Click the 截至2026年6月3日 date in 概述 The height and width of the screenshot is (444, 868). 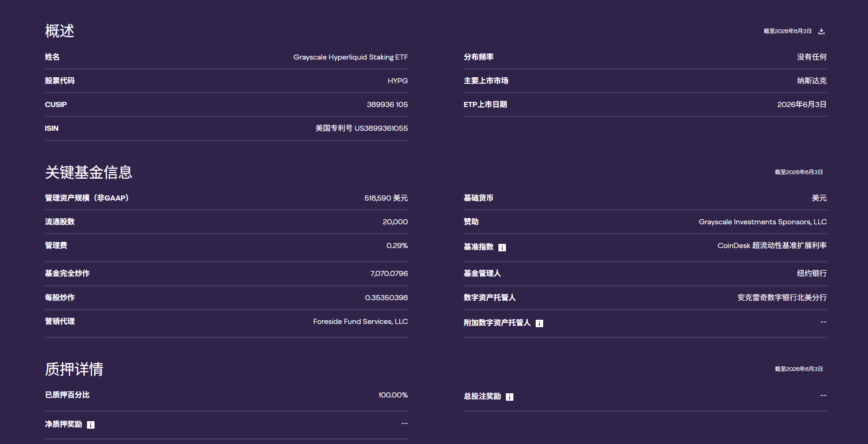(x=787, y=31)
